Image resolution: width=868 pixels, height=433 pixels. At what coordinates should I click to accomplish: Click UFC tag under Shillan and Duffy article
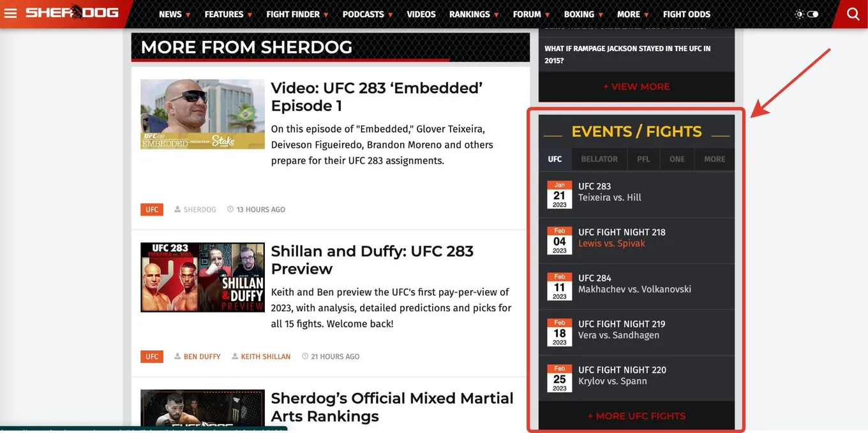click(x=152, y=356)
